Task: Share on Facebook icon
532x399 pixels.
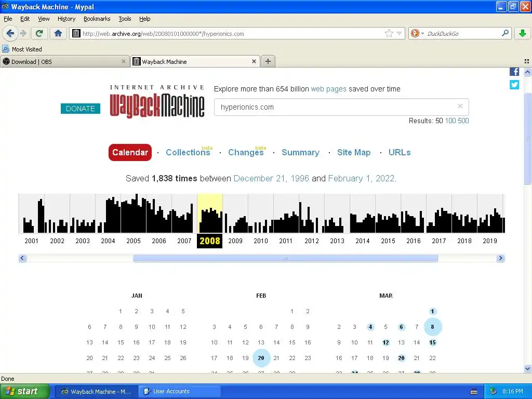Action: tap(514, 72)
